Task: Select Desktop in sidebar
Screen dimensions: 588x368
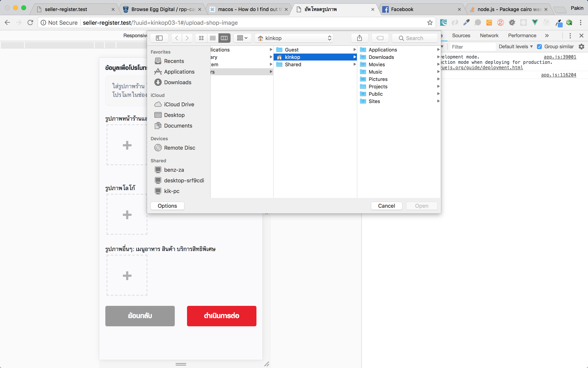Action: point(174,115)
